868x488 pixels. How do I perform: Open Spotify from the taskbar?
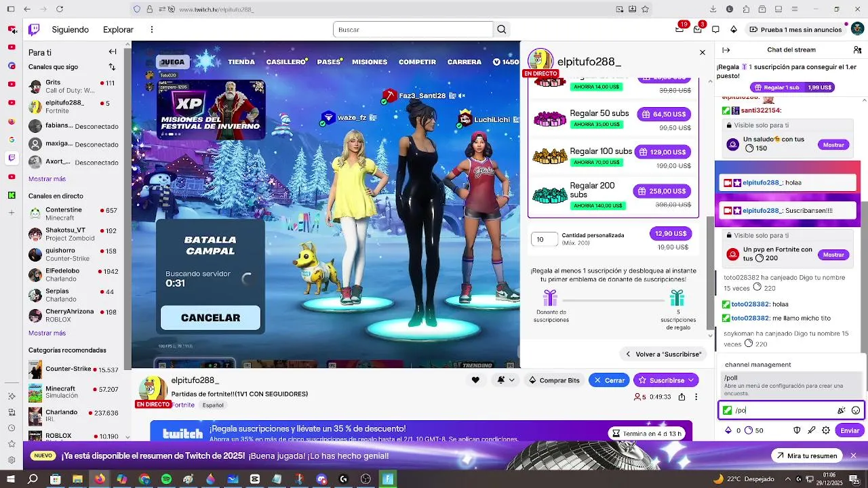tap(166, 479)
